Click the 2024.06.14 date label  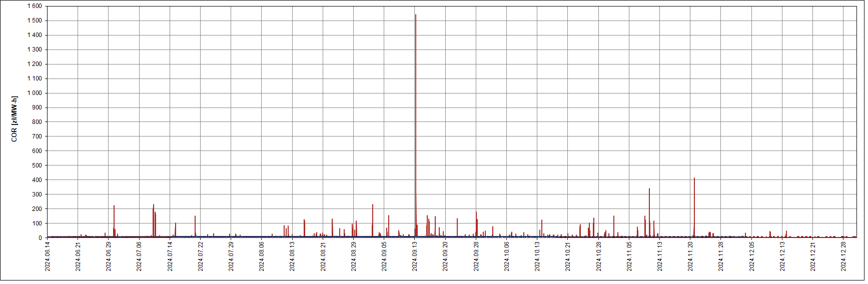pyautogui.click(x=48, y=256)
